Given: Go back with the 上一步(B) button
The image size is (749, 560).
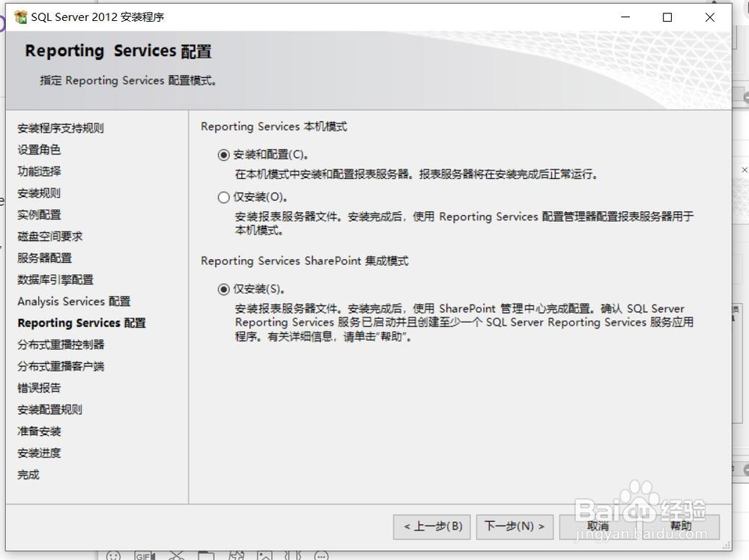Looking at the screenshot, I should [x=432, y=526].
